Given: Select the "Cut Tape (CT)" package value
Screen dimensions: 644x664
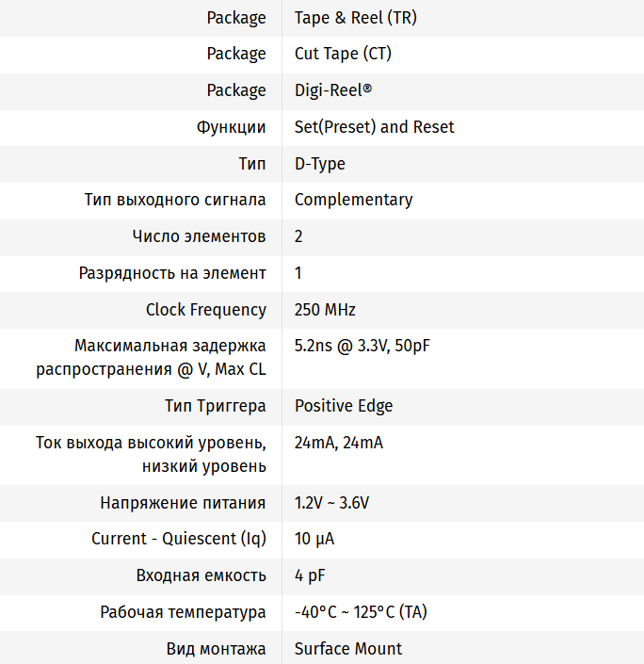Looking at the screenshot, I should coord(343,54).
